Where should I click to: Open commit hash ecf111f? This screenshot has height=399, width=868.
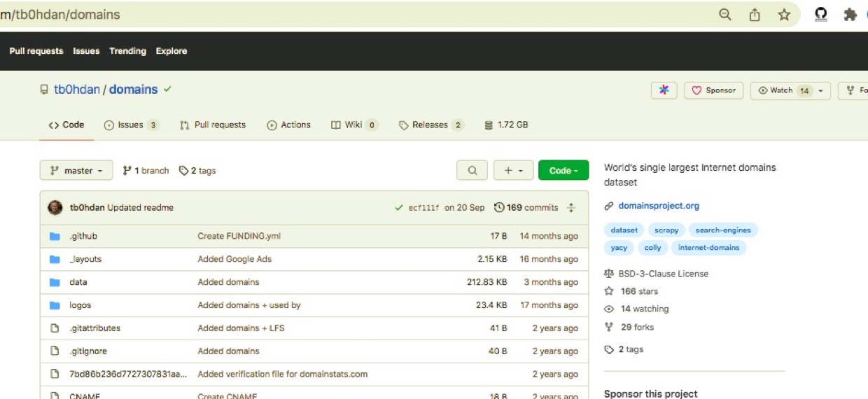click(x=424, y=208)
